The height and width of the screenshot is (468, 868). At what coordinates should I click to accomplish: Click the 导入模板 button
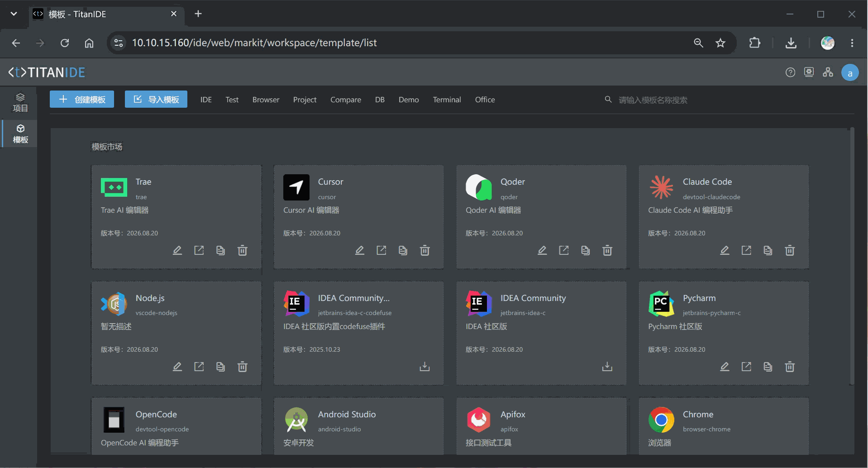click(x=156, y=100)
